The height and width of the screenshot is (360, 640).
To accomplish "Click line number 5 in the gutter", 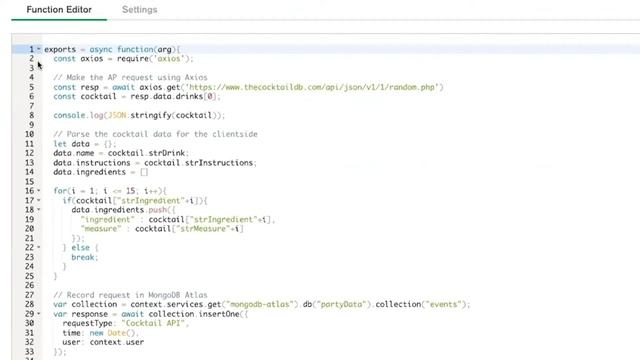I will click(x=31, y=87).
